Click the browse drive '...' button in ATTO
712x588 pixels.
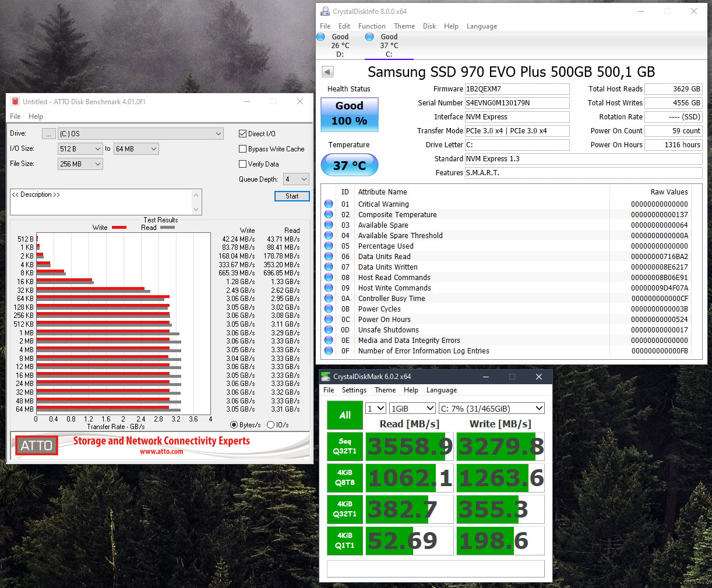(49, 134)
